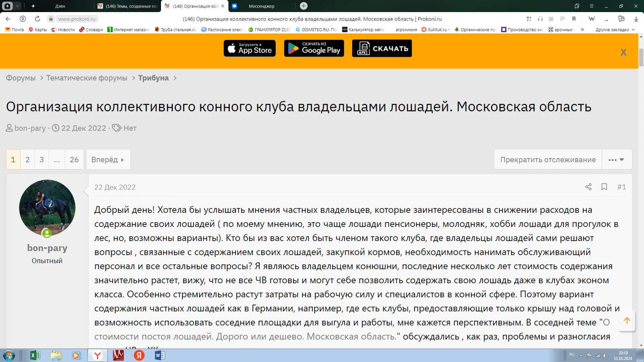The image size is (644, 362).
Task: Click the bon-pary user avatar picture
Action: 47,208
